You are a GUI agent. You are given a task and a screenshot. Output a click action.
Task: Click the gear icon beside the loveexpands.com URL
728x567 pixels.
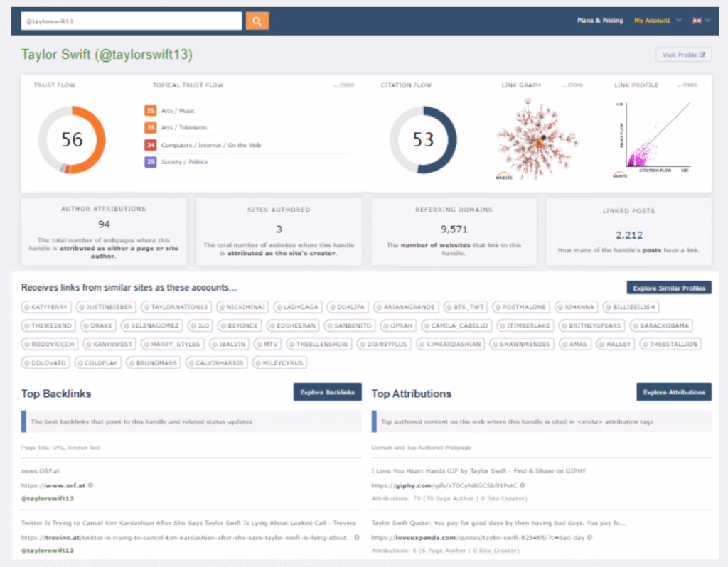589,538
